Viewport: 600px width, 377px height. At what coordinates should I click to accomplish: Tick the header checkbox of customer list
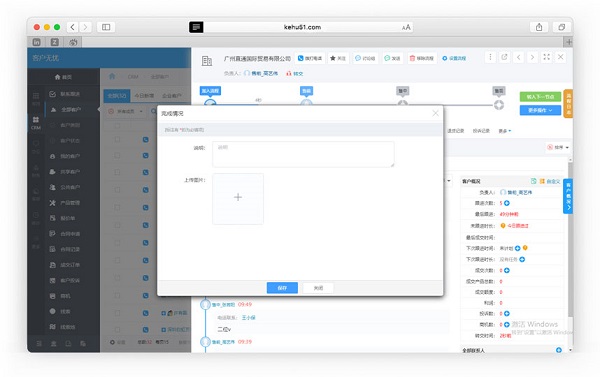[117, 125]
